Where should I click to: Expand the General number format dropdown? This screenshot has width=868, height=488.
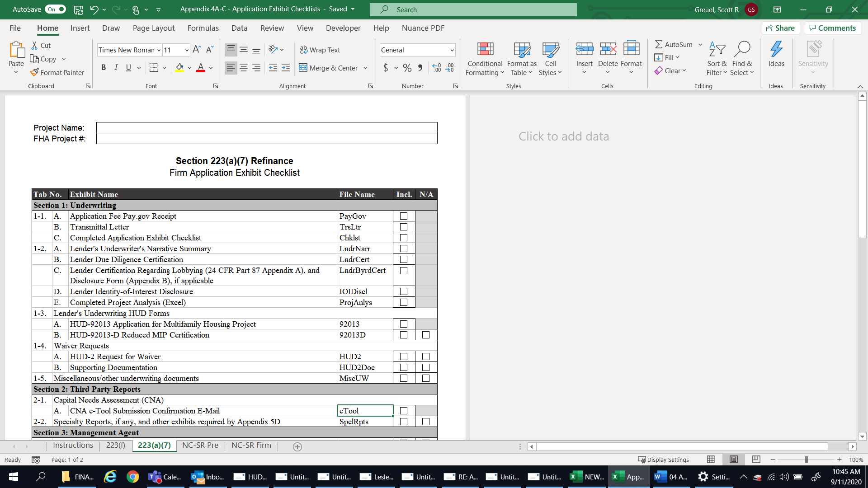(x=452, y=50)
